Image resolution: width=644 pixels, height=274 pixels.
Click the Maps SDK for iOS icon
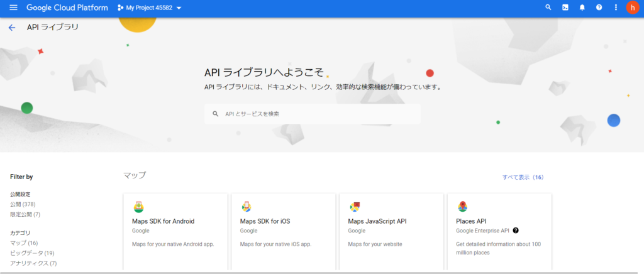[x=247, y=207]
